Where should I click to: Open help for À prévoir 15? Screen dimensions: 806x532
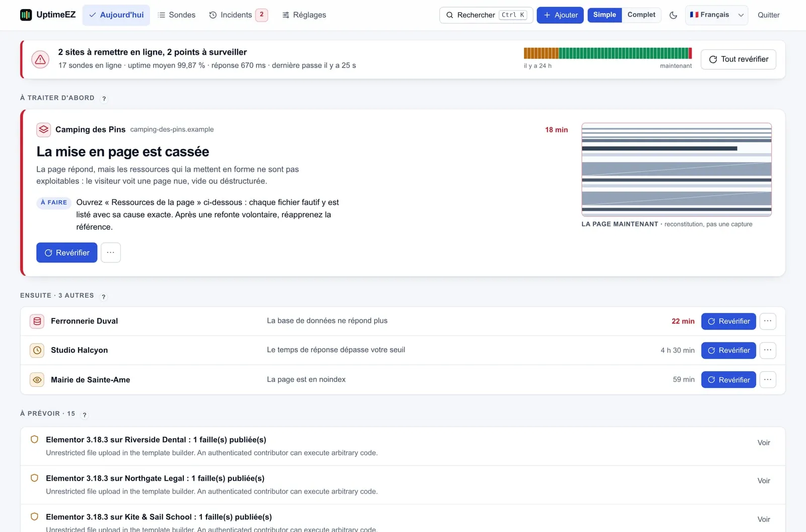[x=85, y=415]
